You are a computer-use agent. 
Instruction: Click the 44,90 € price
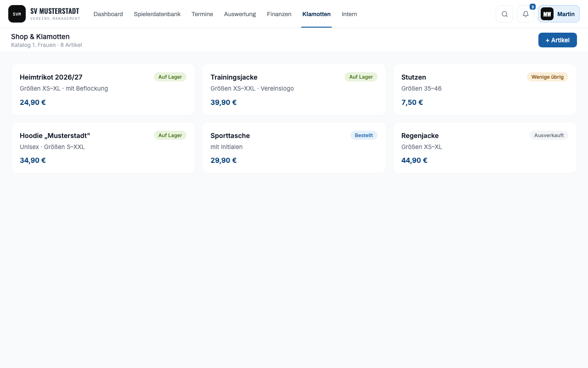tap(414, 161)
